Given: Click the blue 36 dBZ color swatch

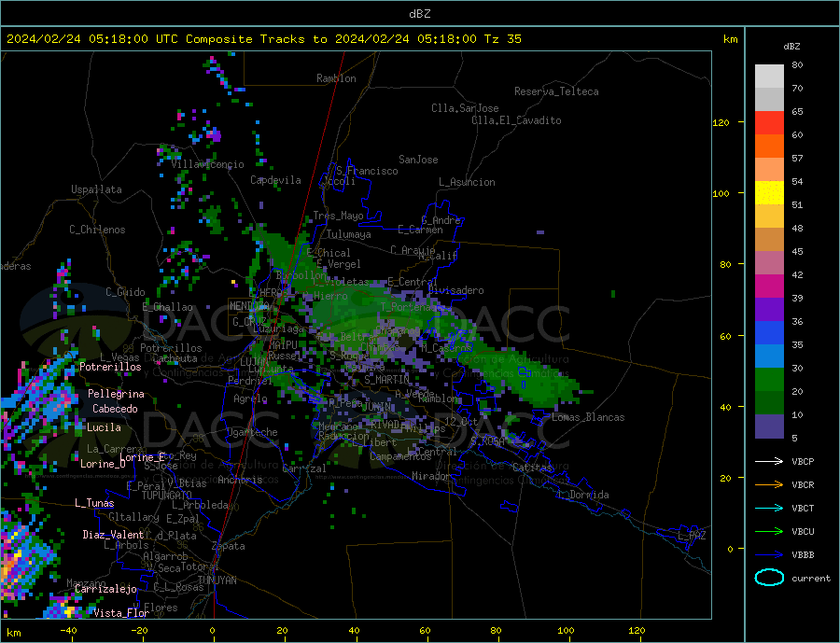Looking at the screenshot, I should pyautogui.click(x=769, y=333).
